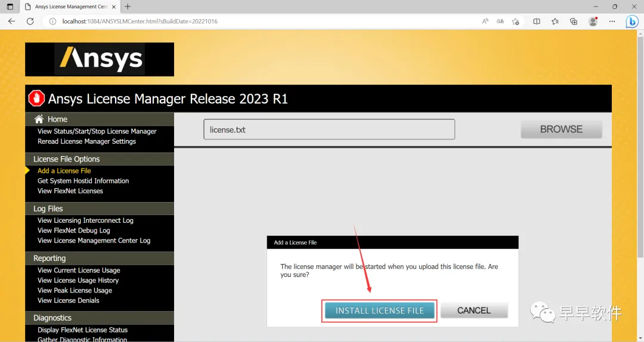The image size is (644, 342).
Task: Open View Current License Usage
Action: click(79, 270)
